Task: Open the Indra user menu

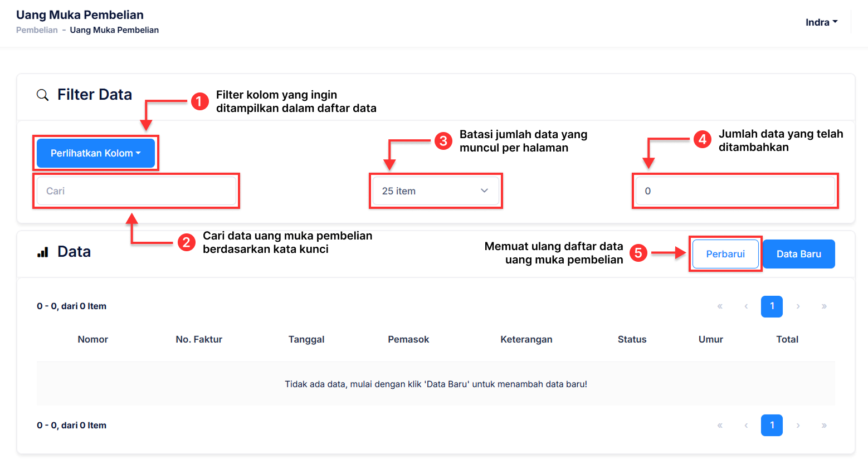Action: pyautogui.click(x=821, y=22)
